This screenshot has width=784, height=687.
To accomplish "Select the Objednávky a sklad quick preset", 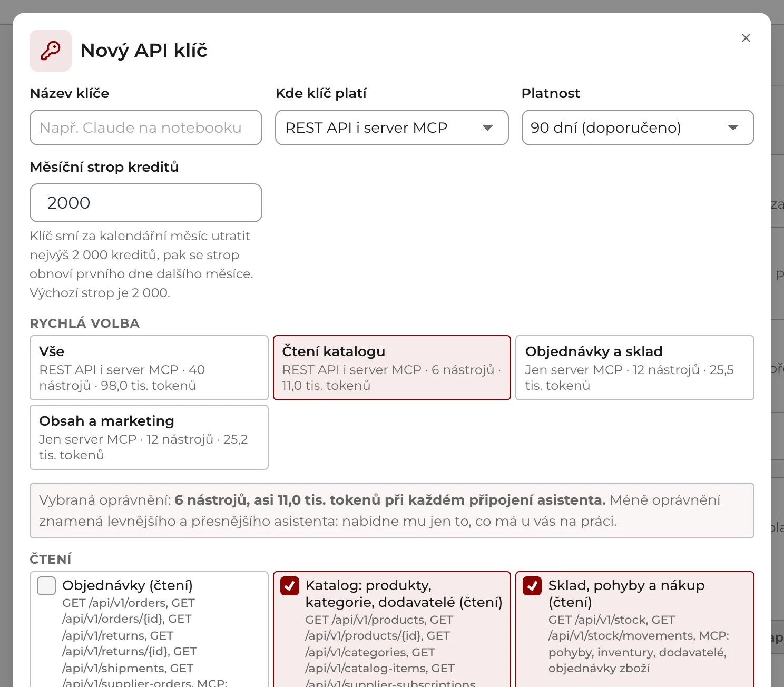I will coord(635,368).
